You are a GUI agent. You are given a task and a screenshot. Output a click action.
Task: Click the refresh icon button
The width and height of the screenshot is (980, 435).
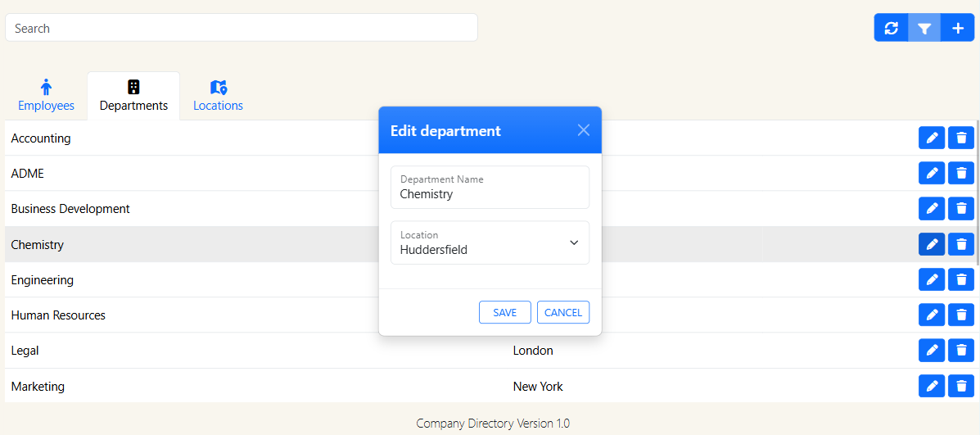(x=892, y=28)
